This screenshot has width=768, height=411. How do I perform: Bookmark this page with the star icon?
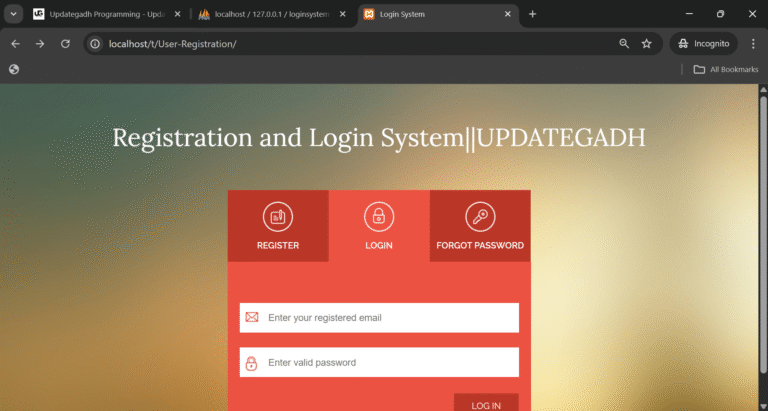(647, 44)
